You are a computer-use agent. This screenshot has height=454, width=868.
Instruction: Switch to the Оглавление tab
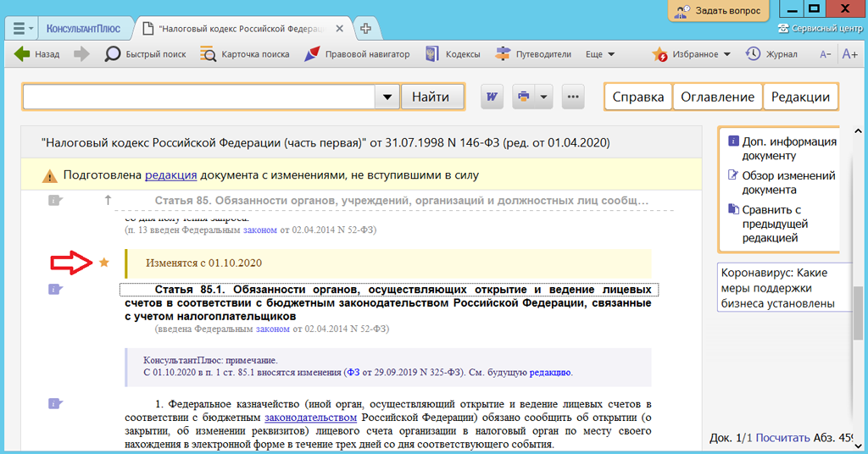pyautogui.click(x=717, y=97)
